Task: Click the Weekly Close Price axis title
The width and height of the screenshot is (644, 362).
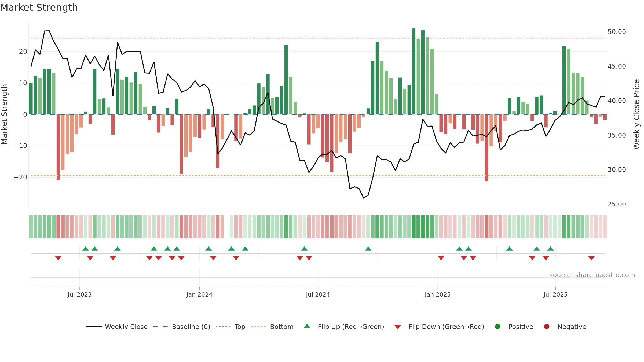Action: pos(636,114)
